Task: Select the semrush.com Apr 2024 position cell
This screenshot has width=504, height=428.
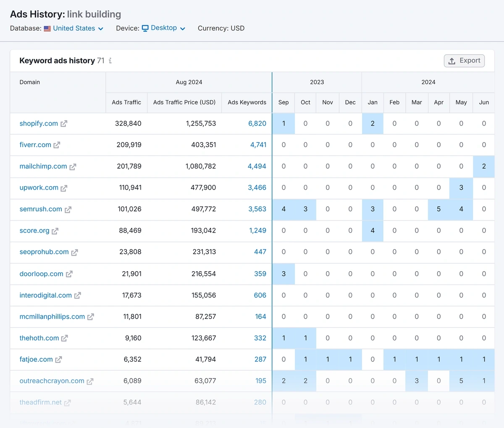Action: pyautogui.click(x=439, y=209)
